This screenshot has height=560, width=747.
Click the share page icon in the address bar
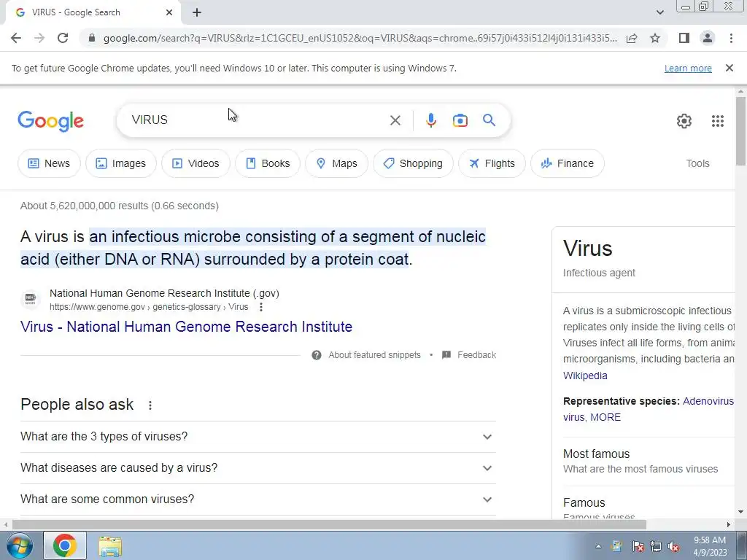pos(632,38)
